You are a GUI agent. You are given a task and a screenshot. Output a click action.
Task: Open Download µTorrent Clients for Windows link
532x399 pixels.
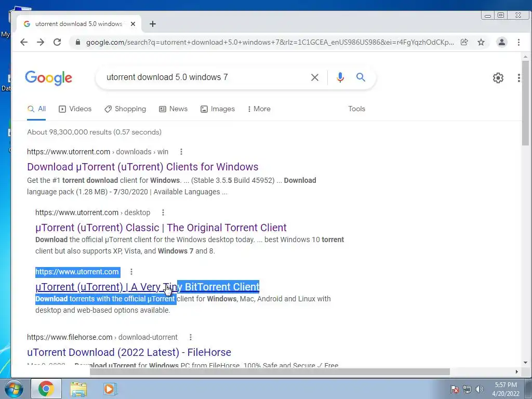(x=142, y=167)
